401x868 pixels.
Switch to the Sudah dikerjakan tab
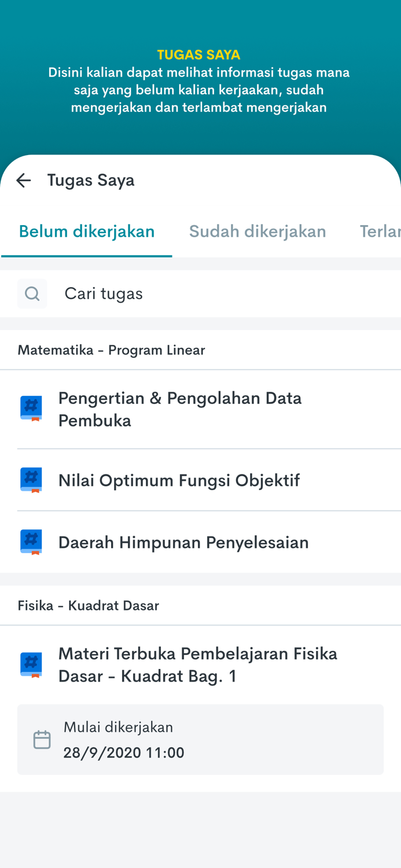tap(258, 231)
